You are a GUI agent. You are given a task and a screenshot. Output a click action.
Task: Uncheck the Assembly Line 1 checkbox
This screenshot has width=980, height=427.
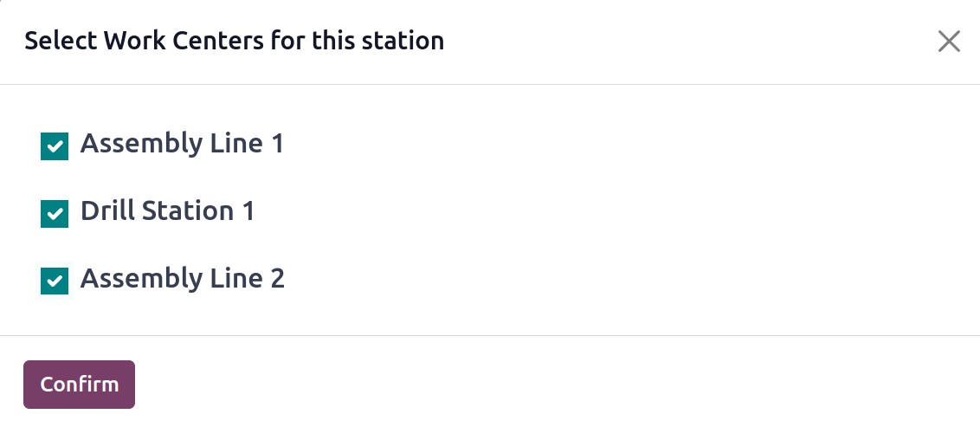55,146
